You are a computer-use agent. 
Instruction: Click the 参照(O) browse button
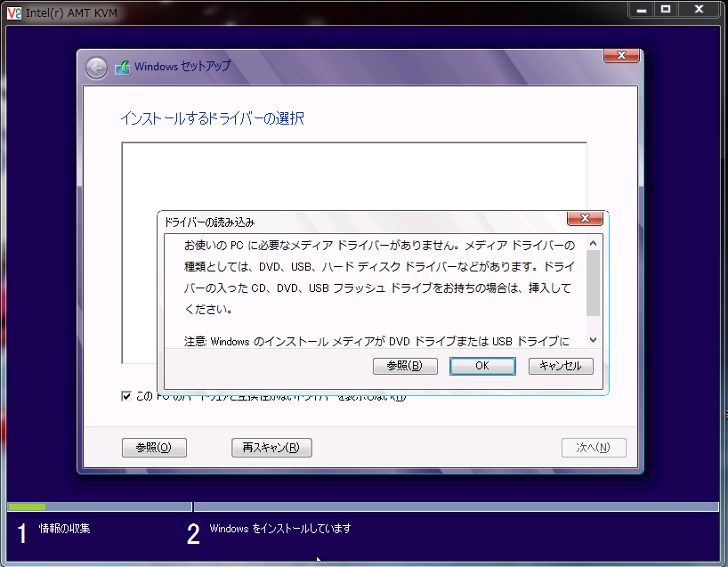tap(154, 448)
